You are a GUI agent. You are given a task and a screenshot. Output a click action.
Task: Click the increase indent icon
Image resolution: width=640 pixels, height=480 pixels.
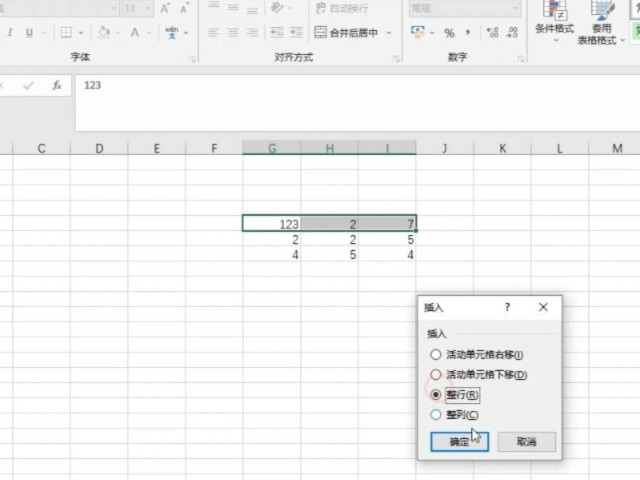[296, 32]
